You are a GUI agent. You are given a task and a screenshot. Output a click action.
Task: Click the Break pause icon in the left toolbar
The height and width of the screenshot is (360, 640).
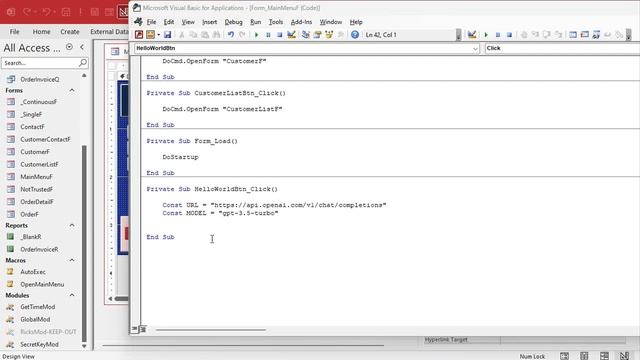[x=268, y=35]
